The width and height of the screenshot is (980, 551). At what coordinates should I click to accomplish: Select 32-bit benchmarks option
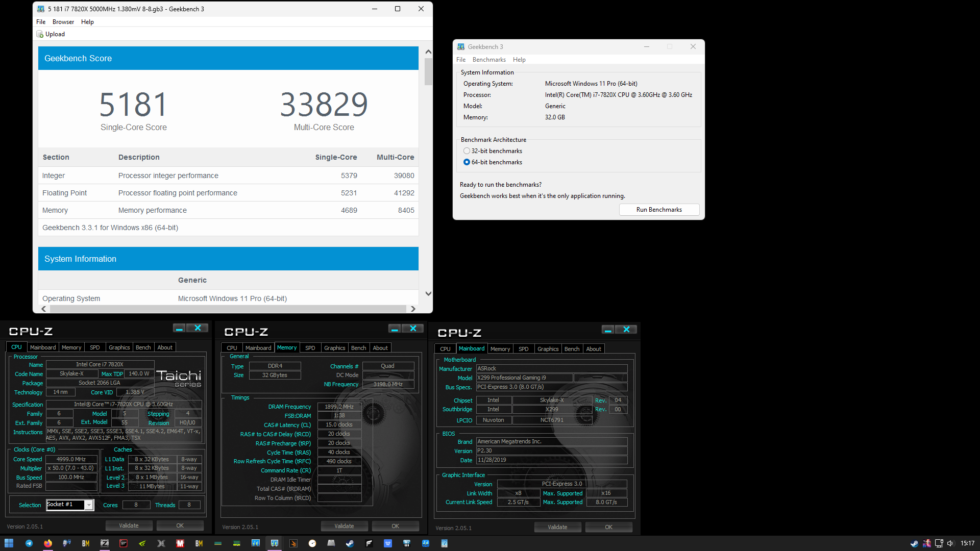point(467,151)
